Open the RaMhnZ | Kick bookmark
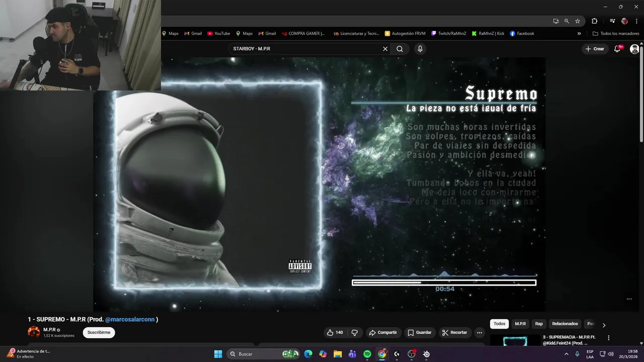644x362 pixels. click(x=488, y=34)
